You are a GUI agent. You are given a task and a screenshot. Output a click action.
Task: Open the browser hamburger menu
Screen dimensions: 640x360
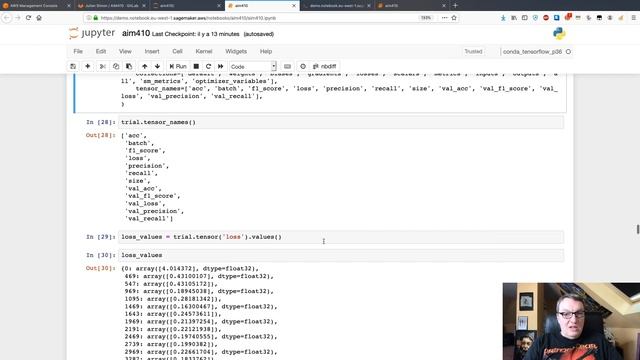tap(633, 18)
